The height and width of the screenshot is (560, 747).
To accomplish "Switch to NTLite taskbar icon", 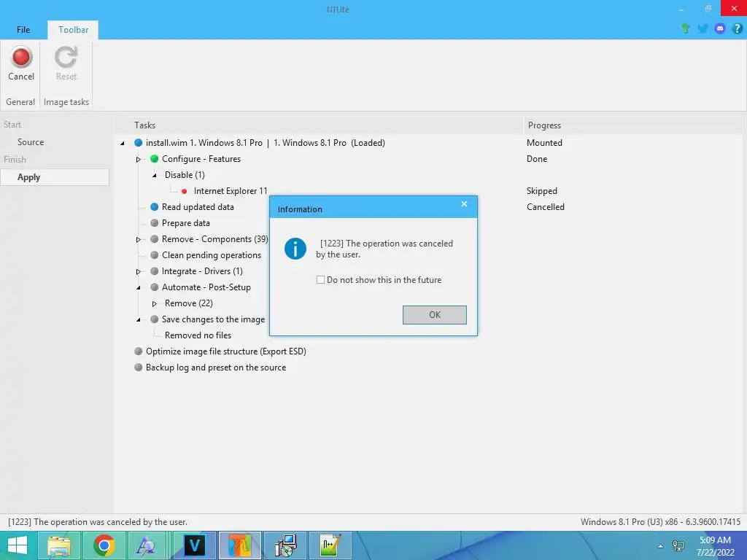I will (x=239, y=545).
